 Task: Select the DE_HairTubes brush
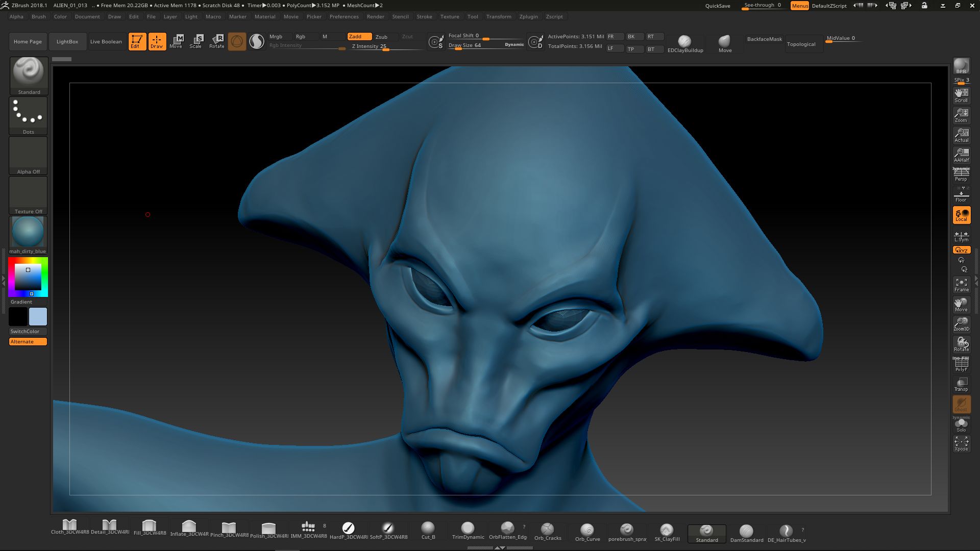pyautogui.click(x=787, y=533)
